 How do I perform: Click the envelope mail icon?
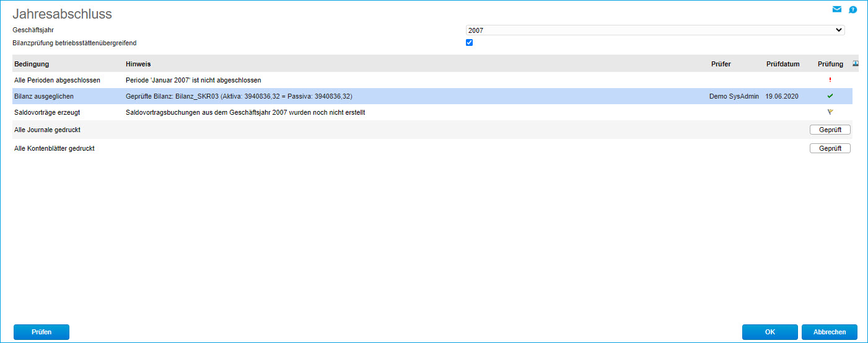click(x=837, y=10)
